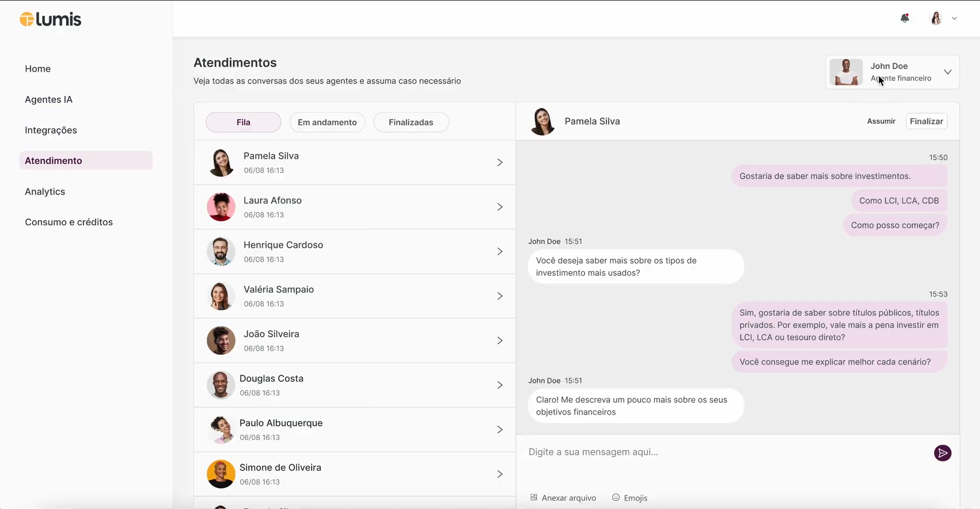Open Douglas Costa conversation chevron
This screenshot has width=980, height=509.
(500, 385)
